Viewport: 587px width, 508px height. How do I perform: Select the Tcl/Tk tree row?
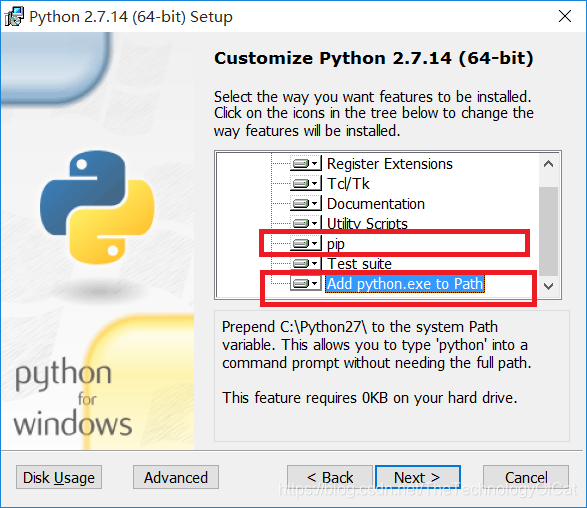pyautogui.click(x=348, y=183)
